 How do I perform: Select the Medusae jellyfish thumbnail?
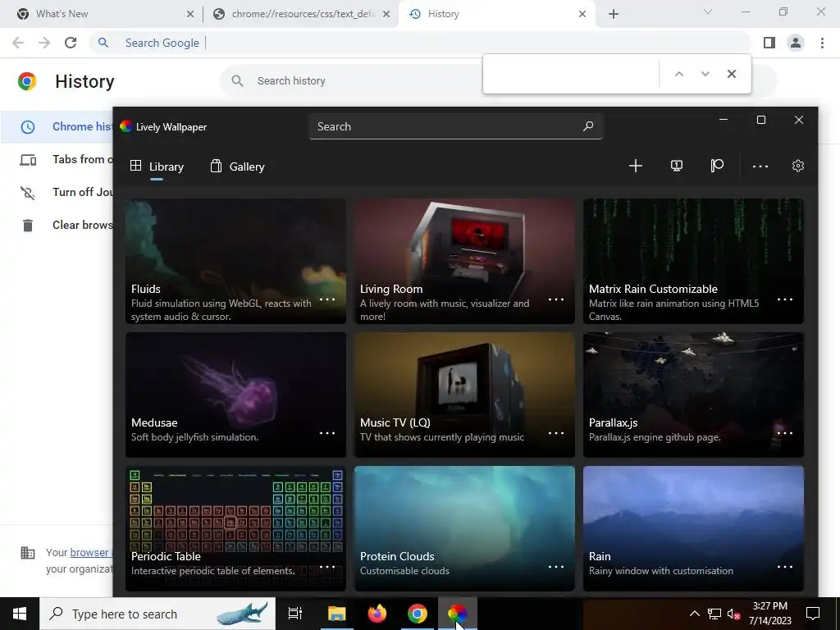tap(235, 395)
